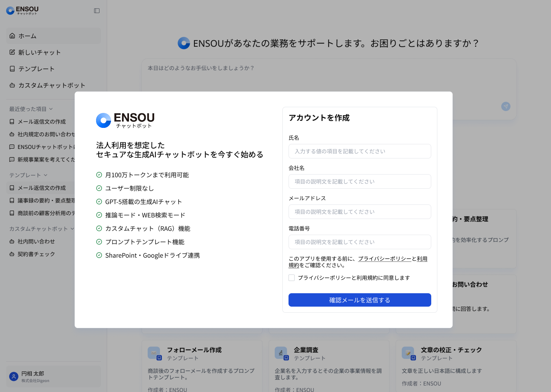This screenshot has width=551, height=392.
Task: Click the template icon beside 商談前の顧客分析用
Action: click(x=12, y=213)
